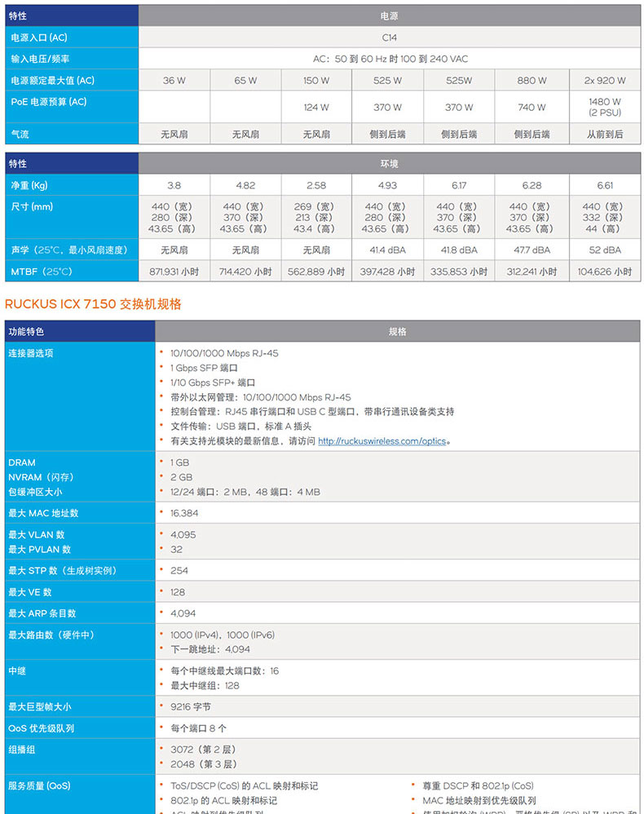
Task: Click the 104,626 小时 MTBF cell
Action: pyautogui.click(x=605, y=272)
